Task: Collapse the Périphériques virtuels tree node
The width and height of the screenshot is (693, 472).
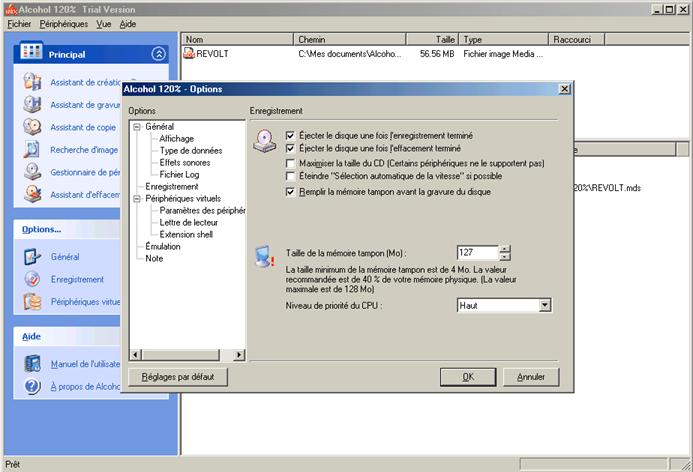Action: [137, 199]
